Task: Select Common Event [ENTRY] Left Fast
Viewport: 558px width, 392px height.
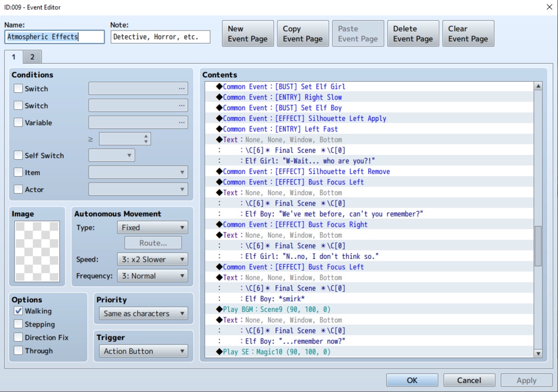Action: (x=369, y=129)
